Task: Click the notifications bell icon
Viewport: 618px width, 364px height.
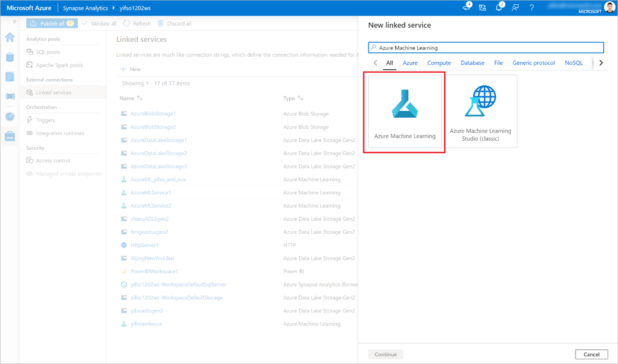Action: click(x=498, y=8)
